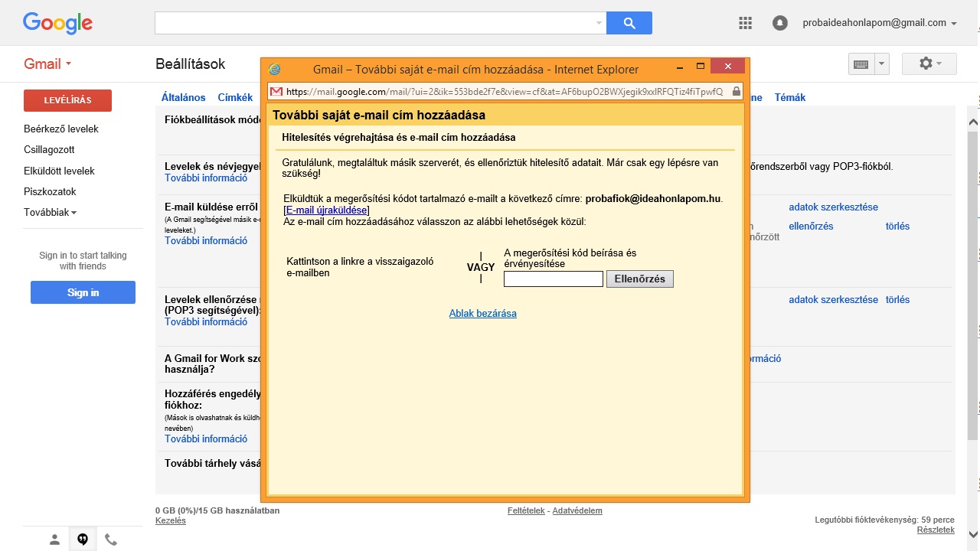The width and height of the screenshot is (980, 551).
Task: Open the settings gear menu
Action: point(929,64)
